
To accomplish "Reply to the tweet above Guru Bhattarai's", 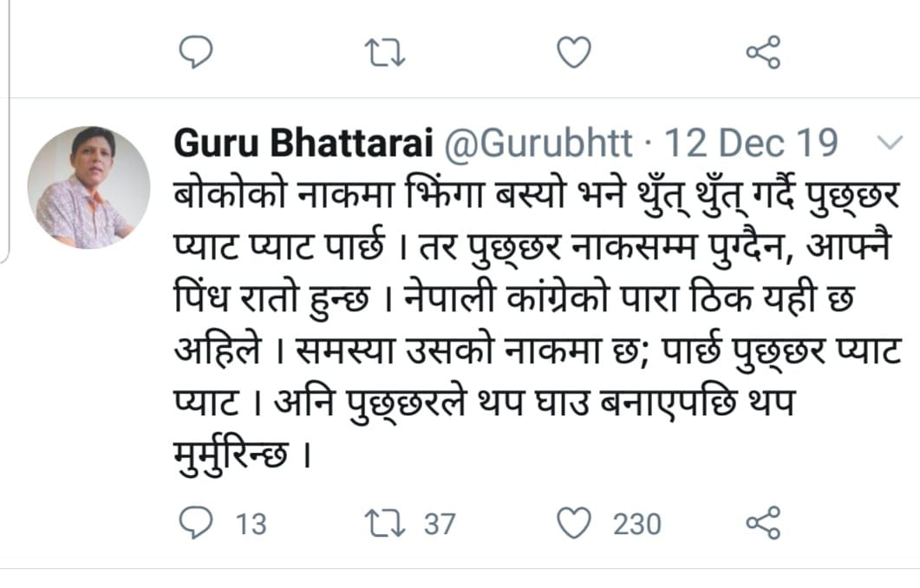I will 196,53.
